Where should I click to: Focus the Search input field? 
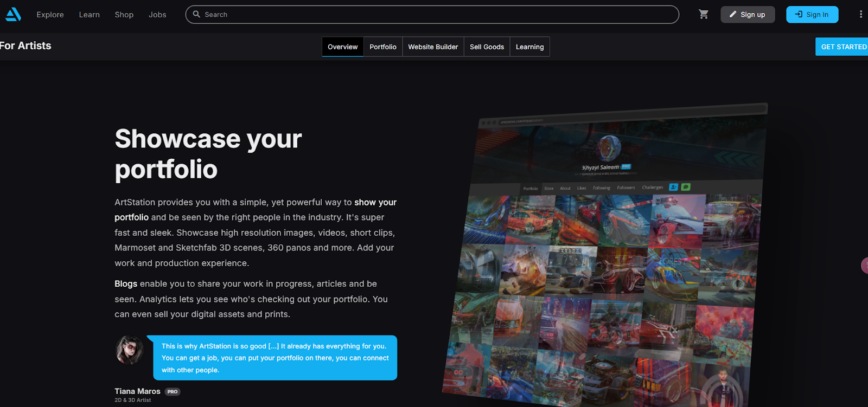(x=432, y=15)
